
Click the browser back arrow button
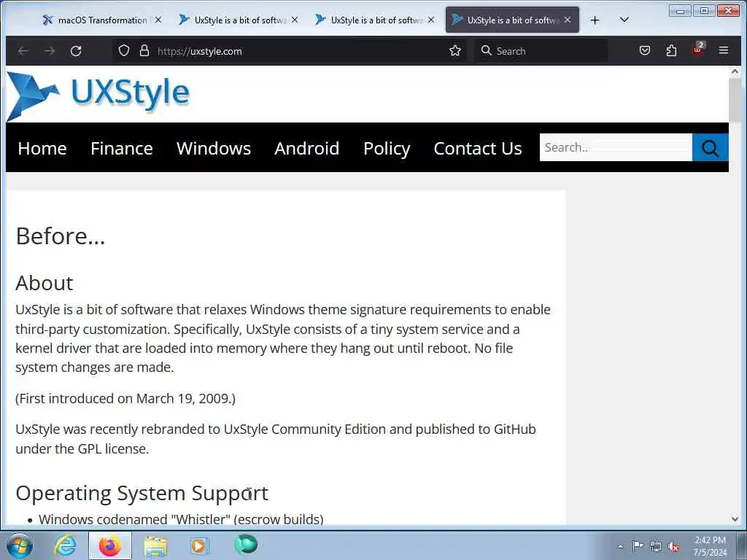click(x=23, y=51)
